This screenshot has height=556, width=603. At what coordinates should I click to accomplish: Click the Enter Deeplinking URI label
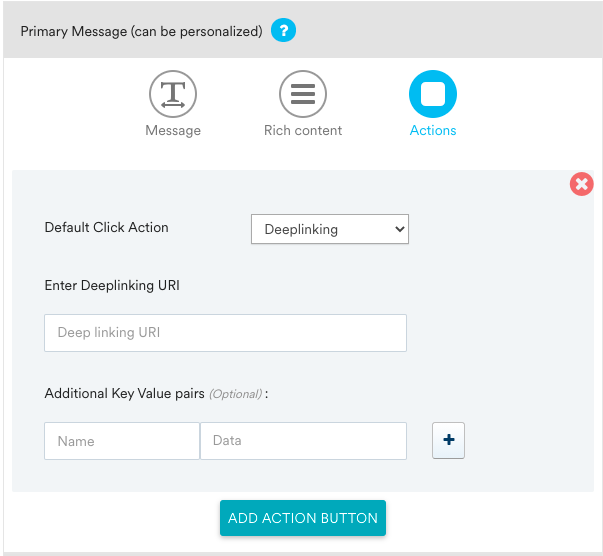pos(112,285)
